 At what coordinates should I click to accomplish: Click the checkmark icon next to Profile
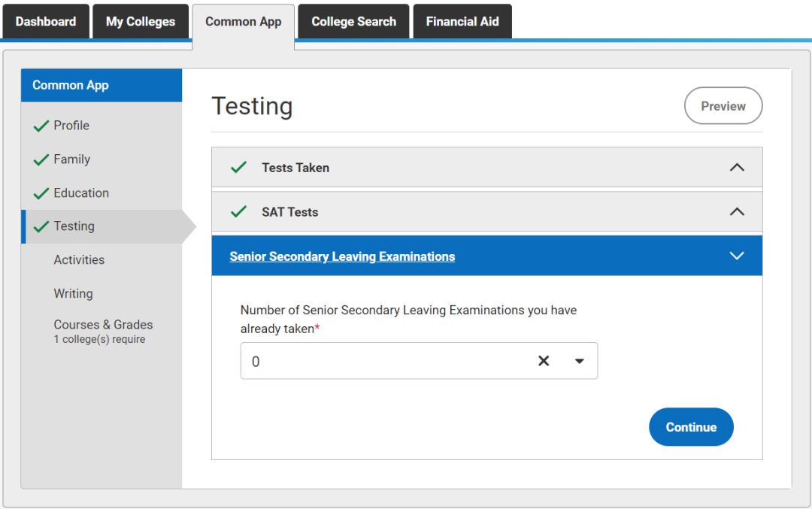point(41,126)
